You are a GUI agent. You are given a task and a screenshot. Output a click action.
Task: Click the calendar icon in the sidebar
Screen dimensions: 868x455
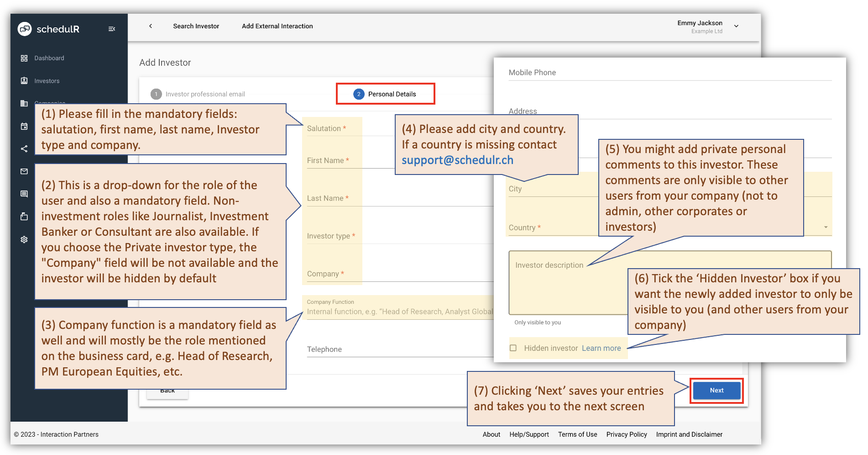coord(24,126)
